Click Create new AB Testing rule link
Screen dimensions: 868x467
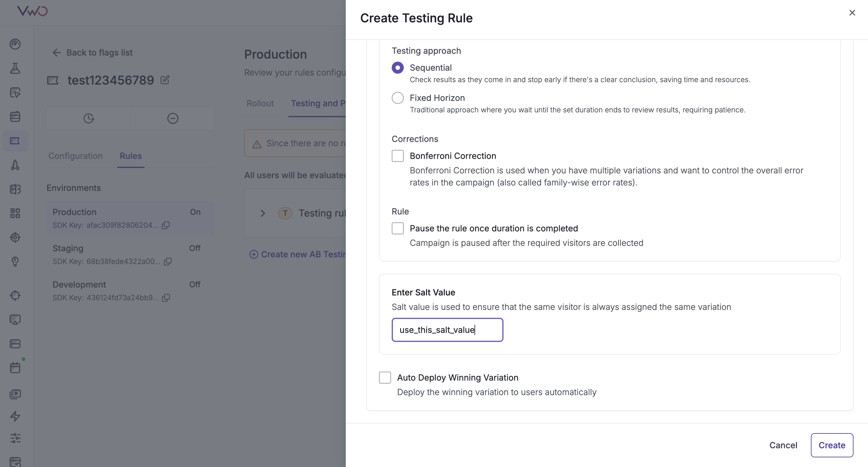297,254
